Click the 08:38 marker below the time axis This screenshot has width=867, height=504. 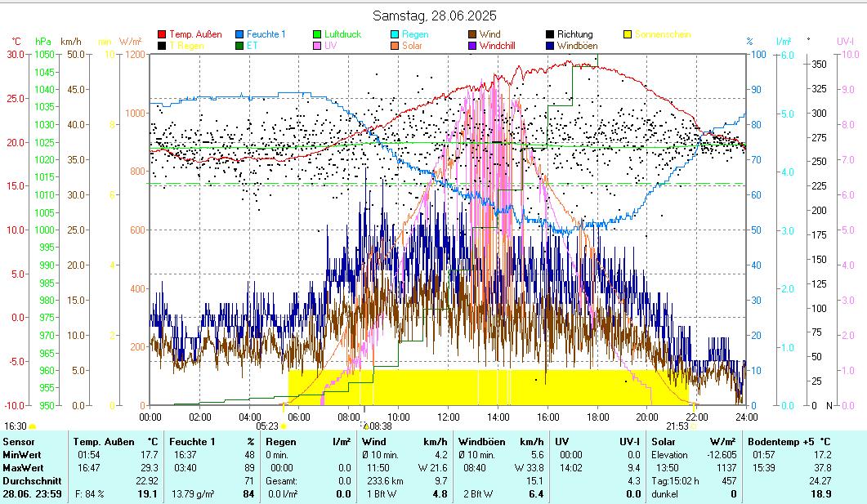(x=378, y=426)
